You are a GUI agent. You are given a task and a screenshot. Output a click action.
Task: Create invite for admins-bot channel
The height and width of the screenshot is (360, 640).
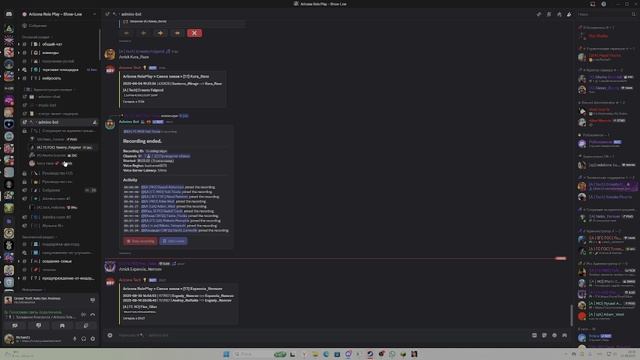pos(95,122)
